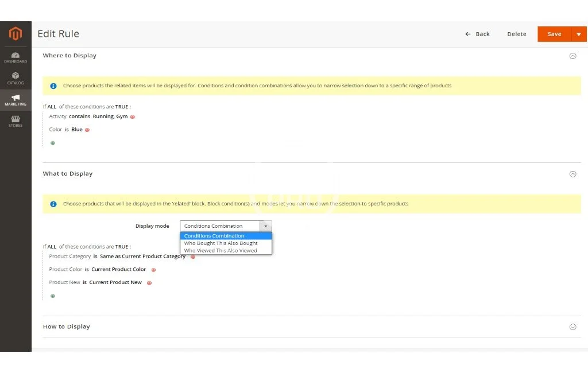Open the Save button dropdown arrow
The width and height of the screenshot is (588, 373).
579,34
